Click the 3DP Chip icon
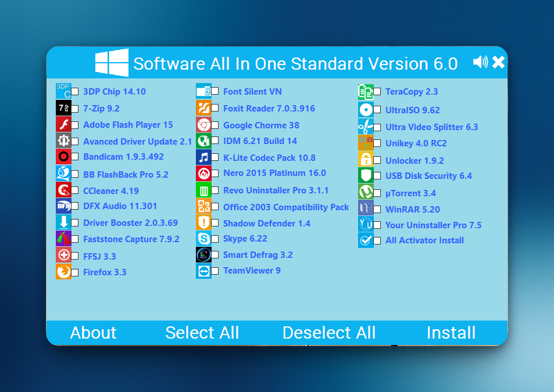This screenshot has width=554, height=392. coord(63,91)
